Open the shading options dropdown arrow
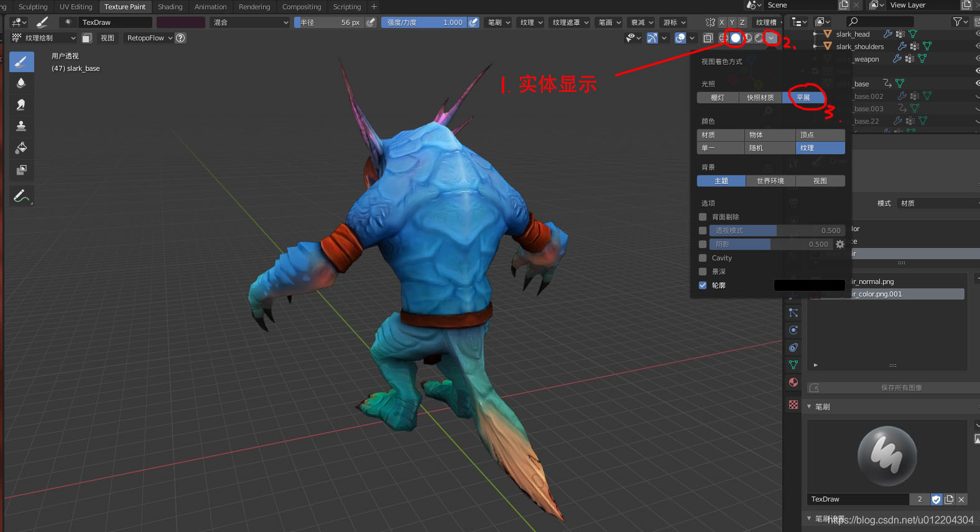The image size is (980, 532). [772, 38]
